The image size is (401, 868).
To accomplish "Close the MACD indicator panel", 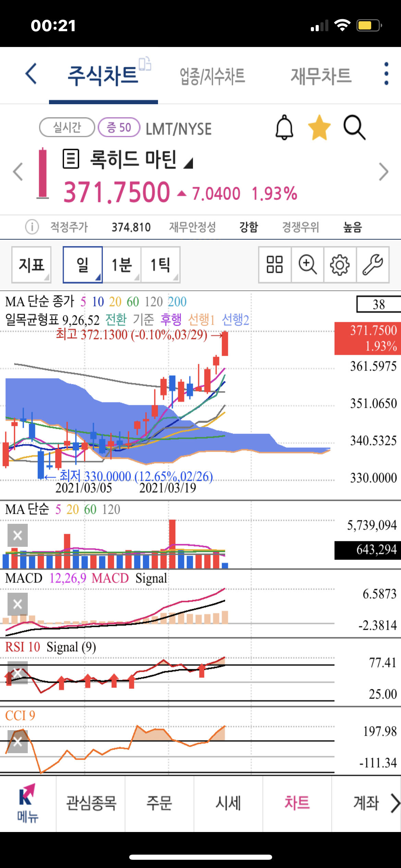I will [17, 604].
